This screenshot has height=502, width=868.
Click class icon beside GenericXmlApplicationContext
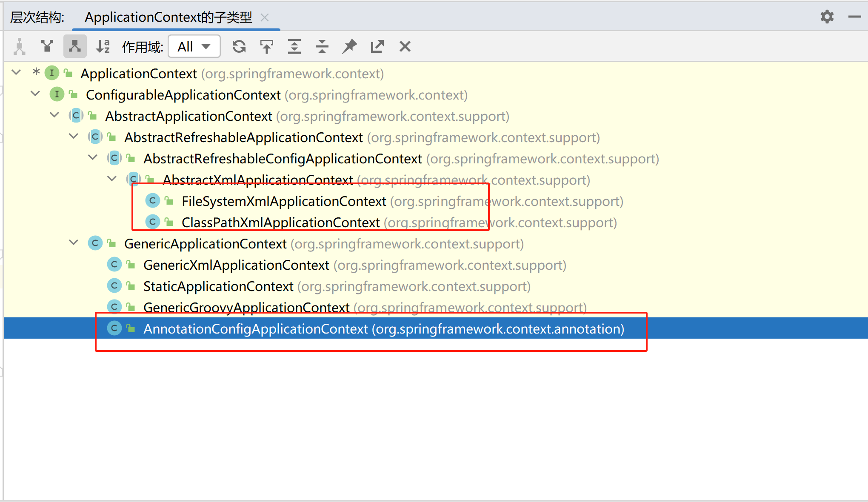coord(114,264)
